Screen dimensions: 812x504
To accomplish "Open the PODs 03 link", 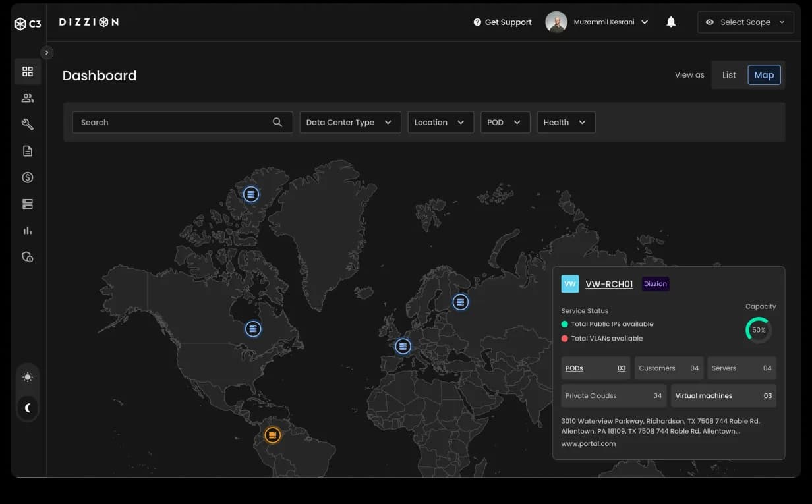I will 596,368.
